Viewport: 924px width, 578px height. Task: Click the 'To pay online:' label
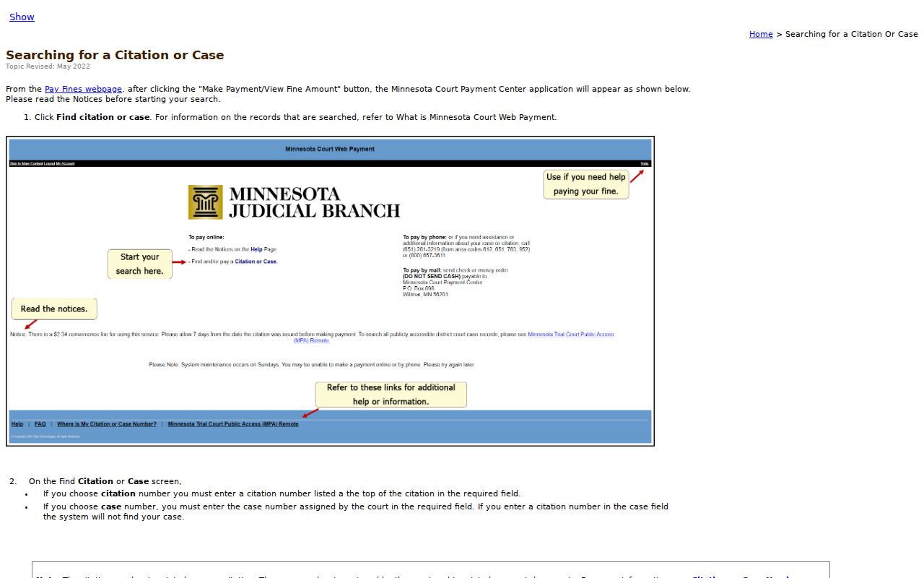pyautogui.click(x=206, y=237)
